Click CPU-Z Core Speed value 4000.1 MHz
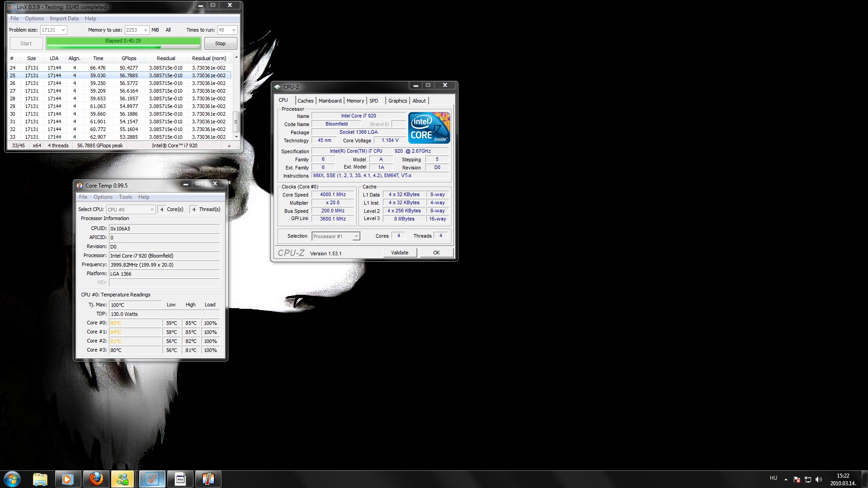The image size is (868, 488). point(333,195)
